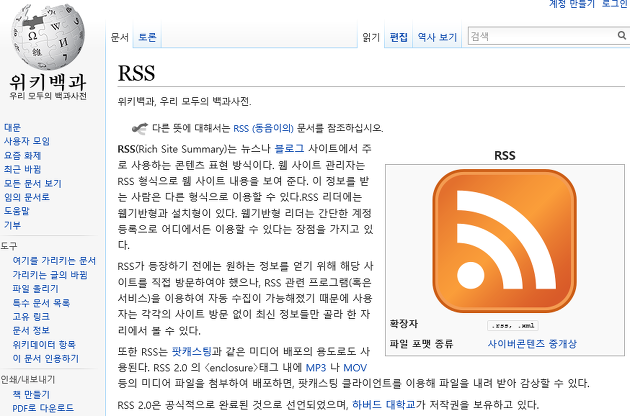The width and height of the screenshot is (630, 416).
Task: Collapse the 인쇄/내보내기 section heading
Action: coord(28,379)
